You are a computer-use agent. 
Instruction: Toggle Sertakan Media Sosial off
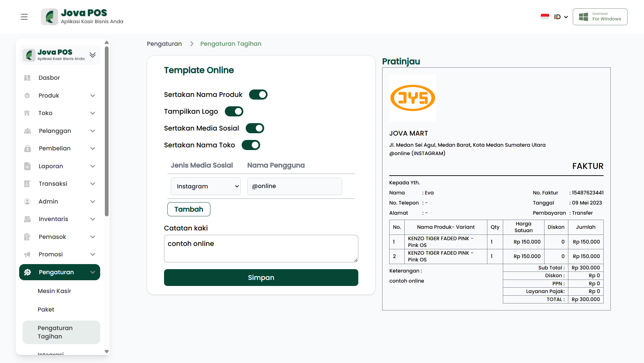(x=255, y=128)
